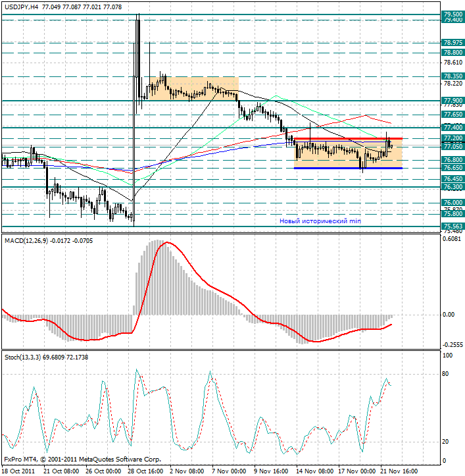Viewport: 465px width, 476px height.
Task: Click the 'Новый исторический min' annotation
Action: tap(320, 221)
